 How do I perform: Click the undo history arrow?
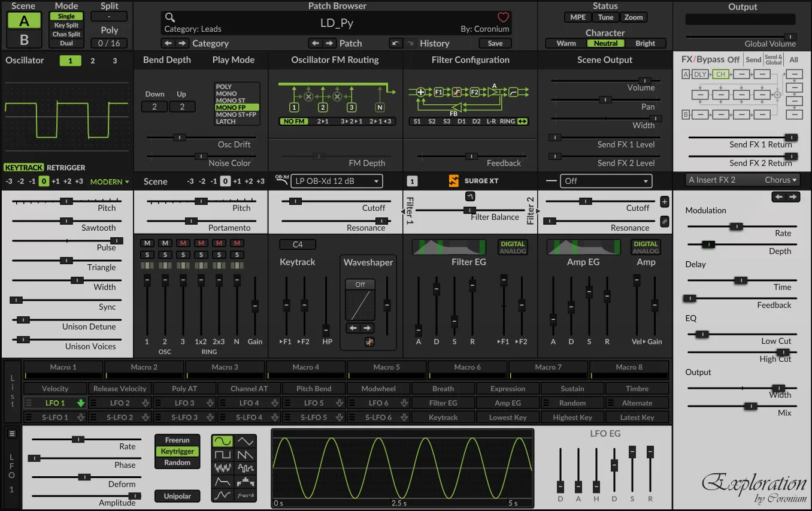point(396,43)
